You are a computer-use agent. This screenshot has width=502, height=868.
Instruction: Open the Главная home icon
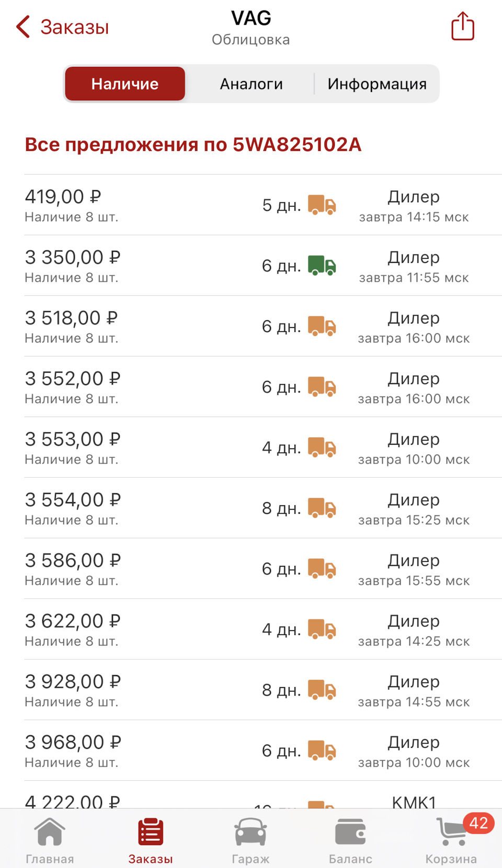[50, 832]
